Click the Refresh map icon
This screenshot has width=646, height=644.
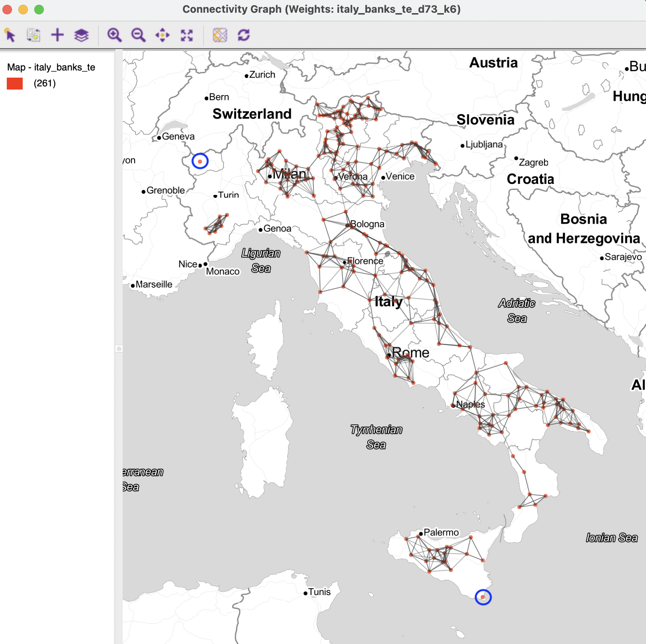click(x=244, y=35)
